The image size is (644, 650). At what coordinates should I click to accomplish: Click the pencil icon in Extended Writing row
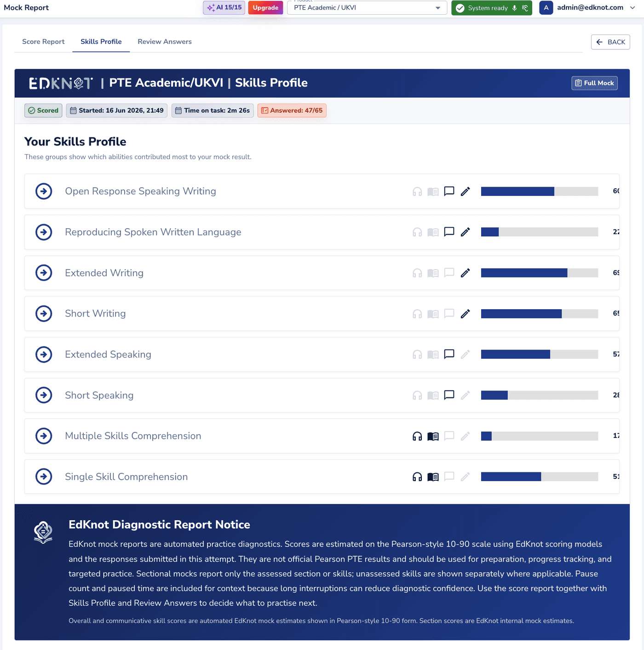tap(466, 273)
